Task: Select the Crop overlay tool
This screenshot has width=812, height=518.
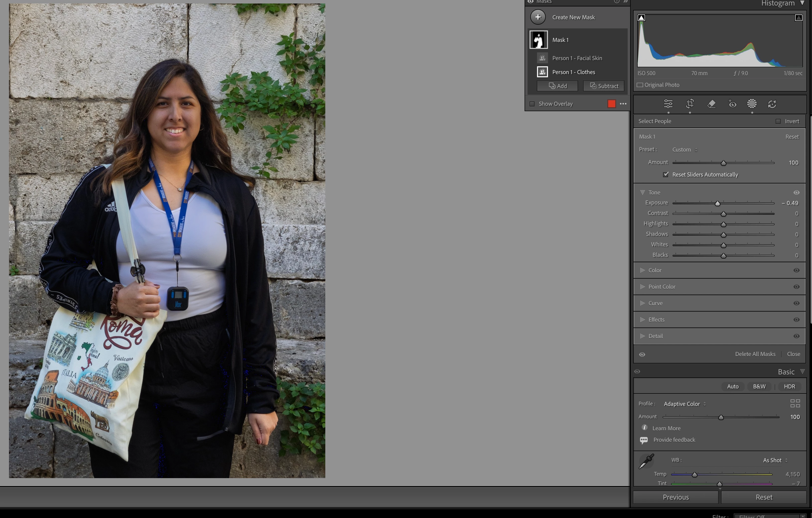Action: pos(690,104)
